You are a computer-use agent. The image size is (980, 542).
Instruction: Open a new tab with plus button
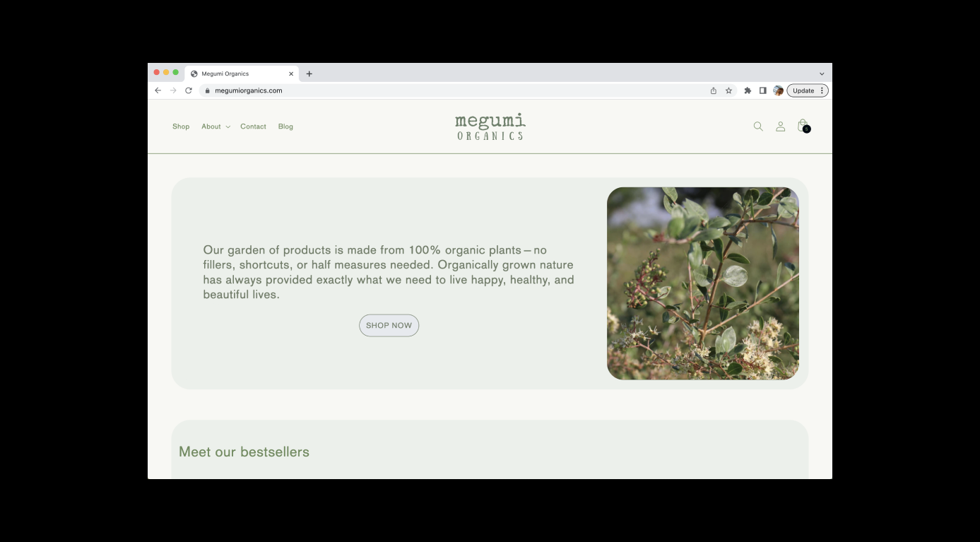[309, 73]
